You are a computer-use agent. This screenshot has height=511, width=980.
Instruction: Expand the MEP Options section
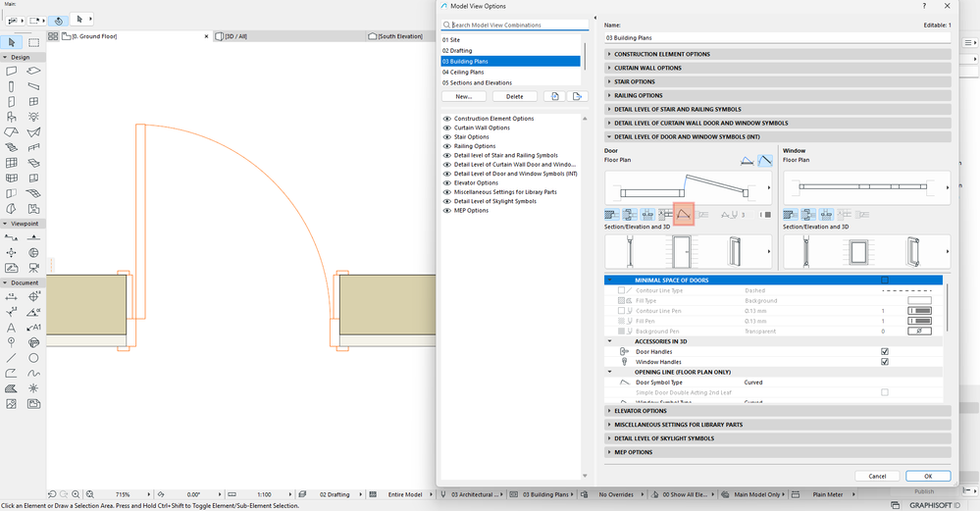778,452
